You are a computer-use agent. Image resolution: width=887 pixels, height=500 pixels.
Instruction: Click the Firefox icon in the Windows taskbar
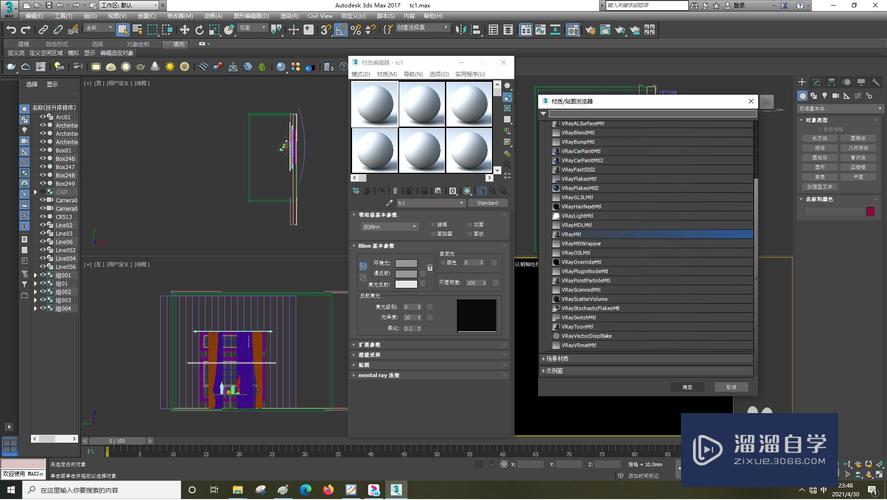point(330,490)
